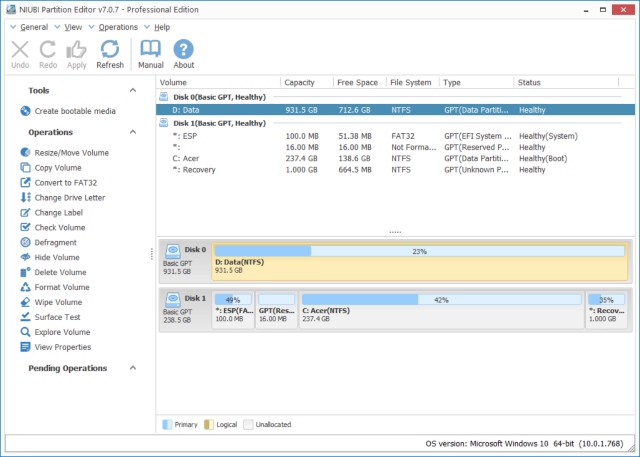This screenshot has height=457, width=640.
Task: Select the *: ESP volume row
Action: [x=395, y=136]
